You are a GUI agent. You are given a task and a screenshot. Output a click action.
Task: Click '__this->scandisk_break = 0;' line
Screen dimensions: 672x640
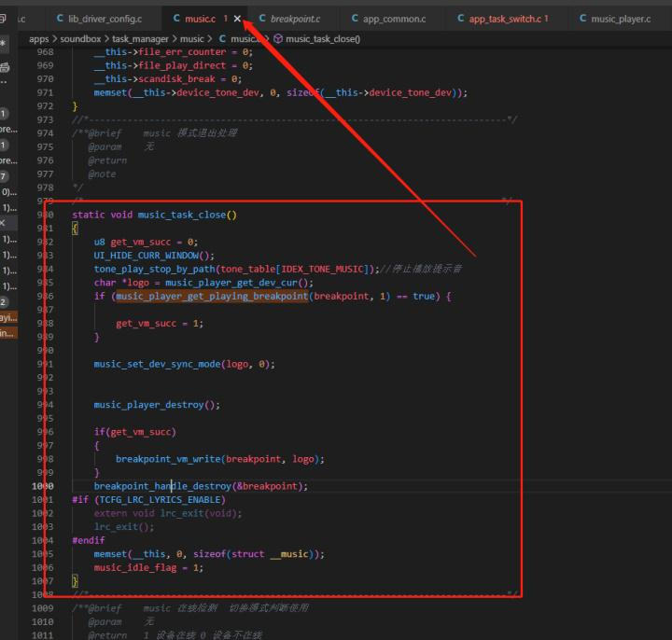[x=168, y=79]
